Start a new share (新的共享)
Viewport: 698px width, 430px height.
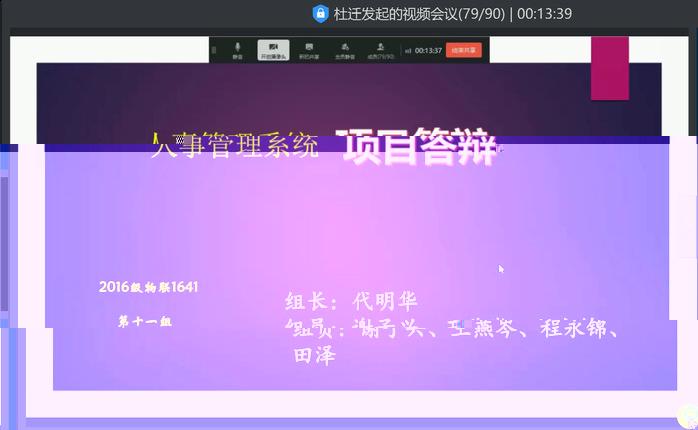pyautogui.click(x=308, y=49)
